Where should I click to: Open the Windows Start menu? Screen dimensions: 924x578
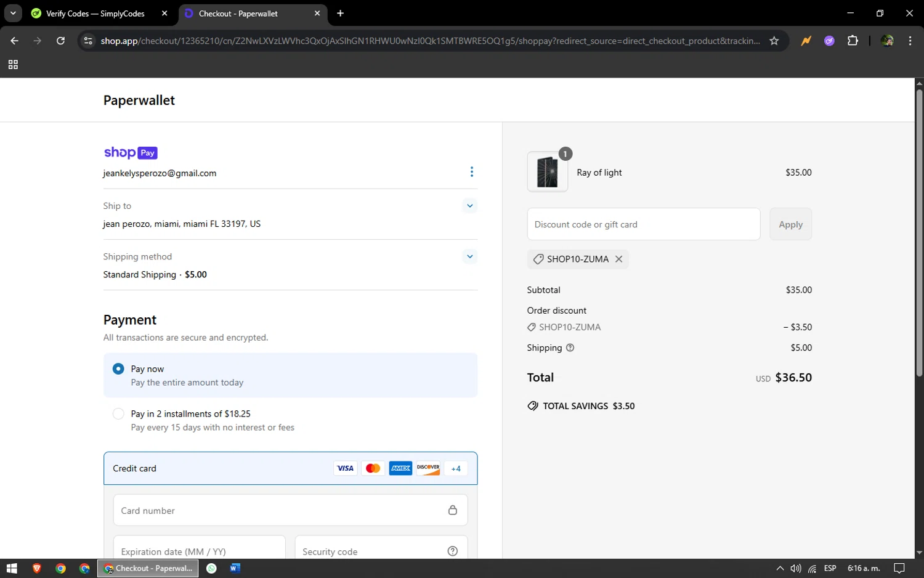click(12, 568)
